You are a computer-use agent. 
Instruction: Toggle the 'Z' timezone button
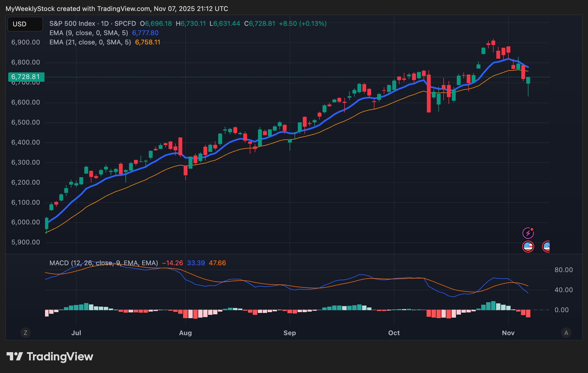(26, 333)
